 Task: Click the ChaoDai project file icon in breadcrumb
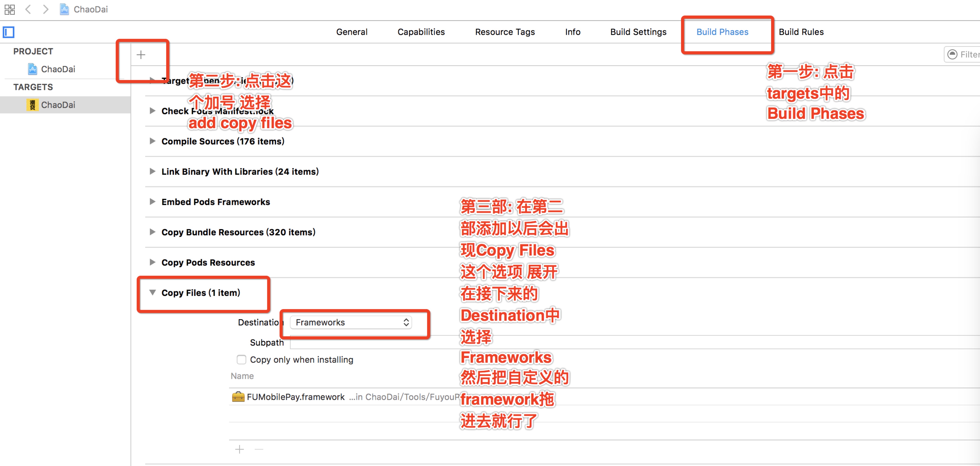[x=64, y=9]
